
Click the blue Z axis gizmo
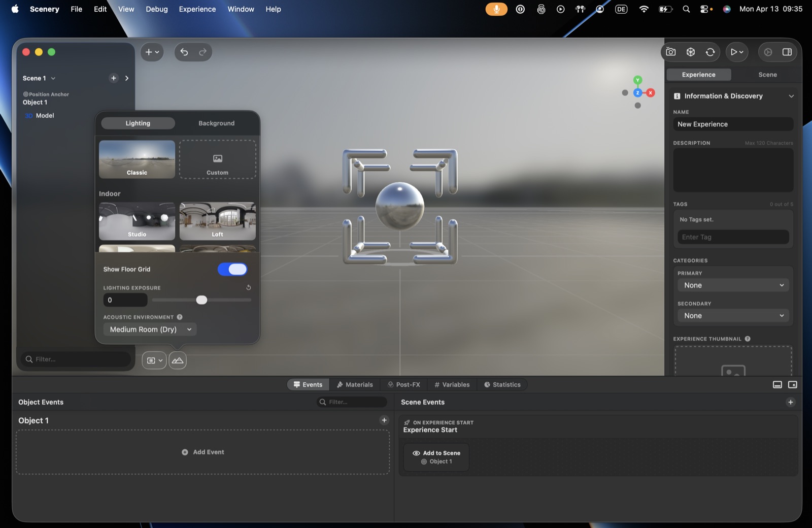click(x=638, y=93)
